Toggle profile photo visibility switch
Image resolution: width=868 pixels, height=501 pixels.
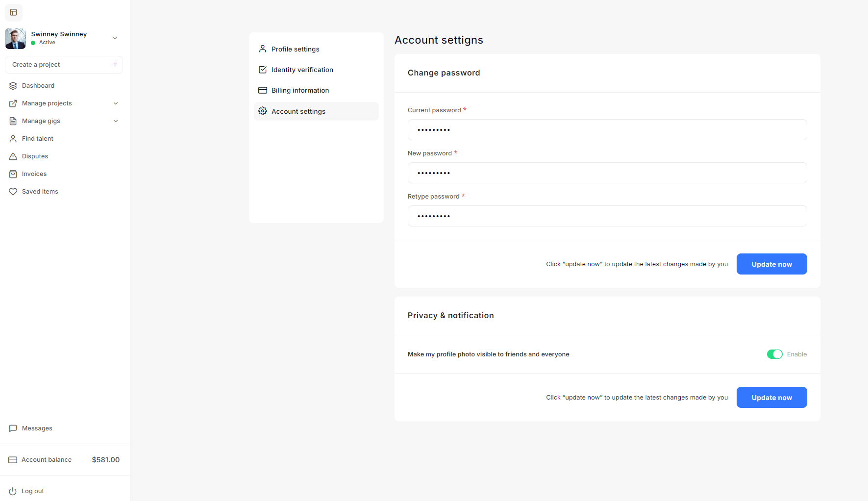774,354
